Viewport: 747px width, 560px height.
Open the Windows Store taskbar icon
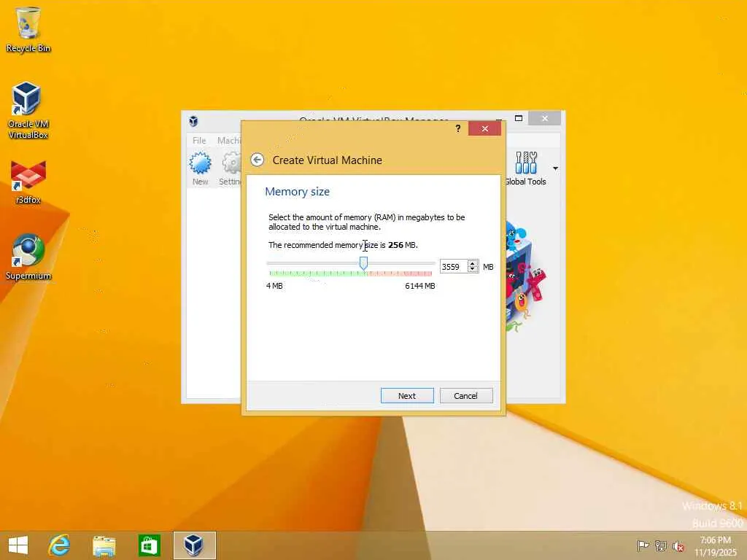pyautogui.click(x=149, y=545)
